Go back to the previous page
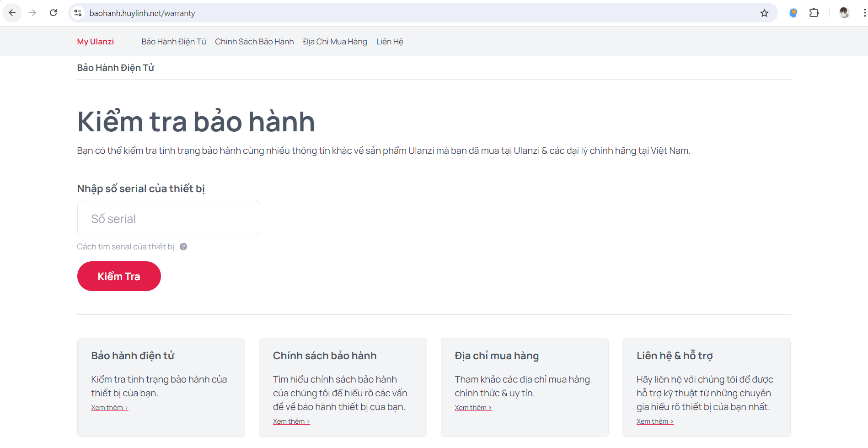Viewport: 868px width, 448px height. coord(12,13)
